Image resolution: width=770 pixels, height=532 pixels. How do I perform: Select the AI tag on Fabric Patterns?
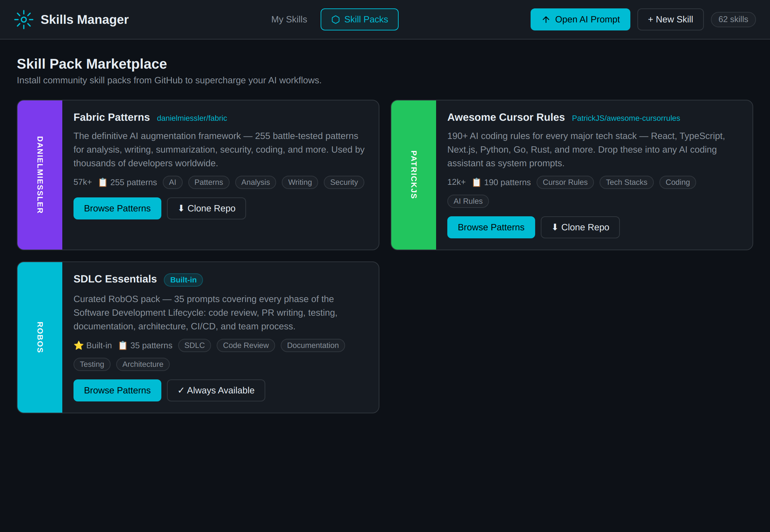point(173,182)
